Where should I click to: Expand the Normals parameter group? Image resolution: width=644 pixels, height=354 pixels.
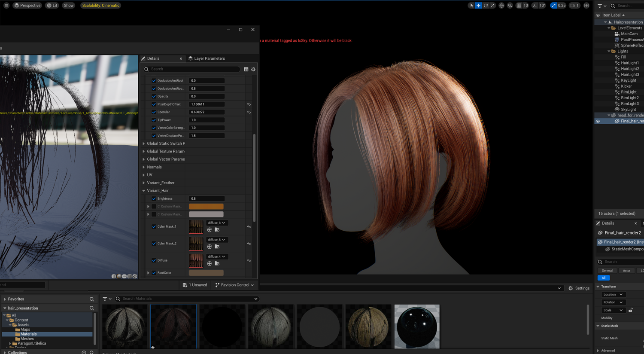pyautogui.click(x=144, y=167)
